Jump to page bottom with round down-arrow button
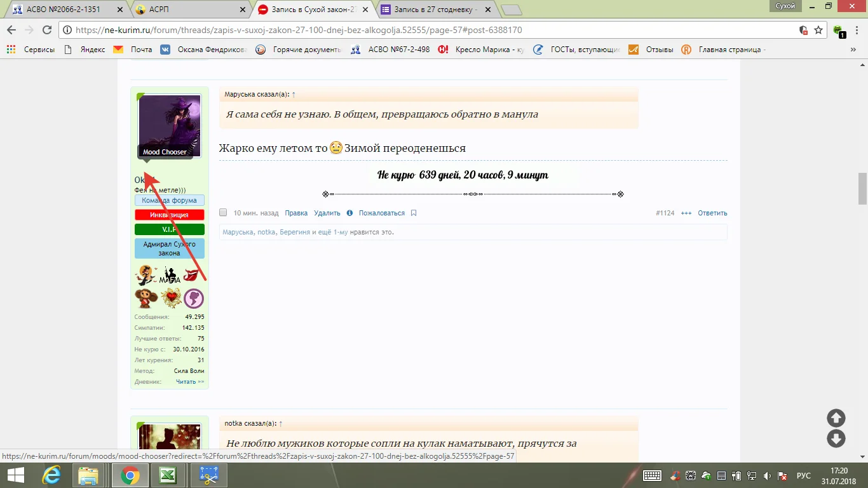 [x=836, y=438]
